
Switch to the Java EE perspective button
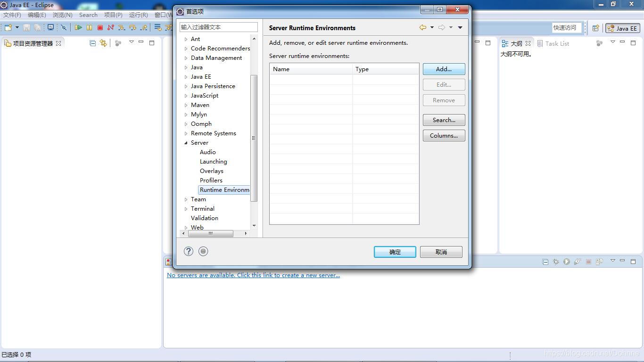pyautogui.click(x=623, y=28)
